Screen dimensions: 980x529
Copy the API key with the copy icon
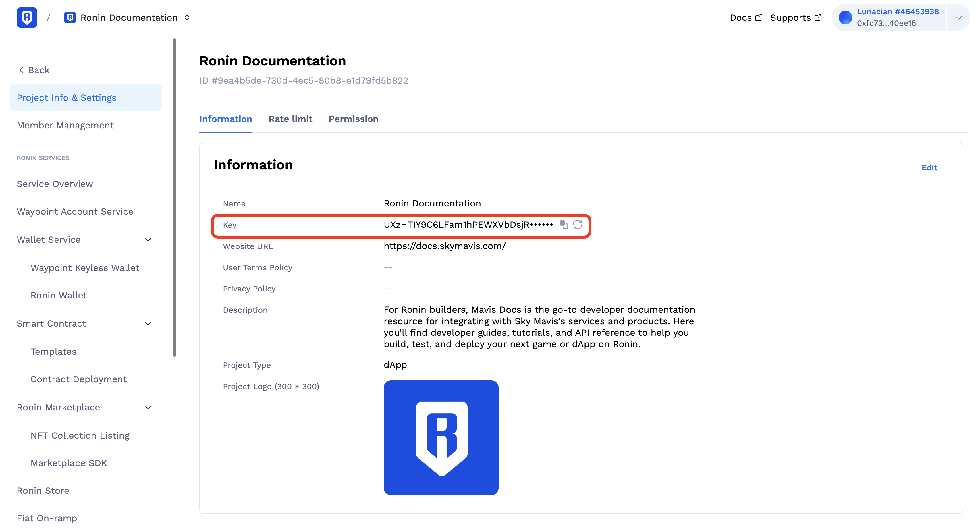(564, 225)
